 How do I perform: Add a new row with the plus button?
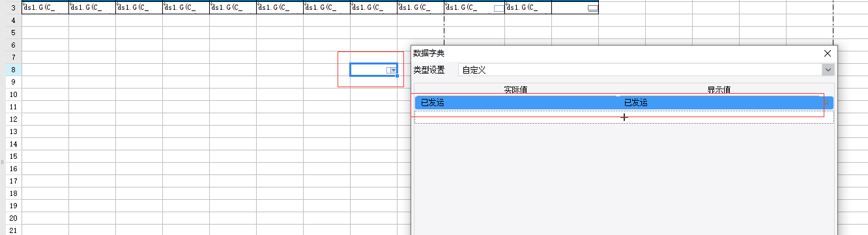[624, 117]
